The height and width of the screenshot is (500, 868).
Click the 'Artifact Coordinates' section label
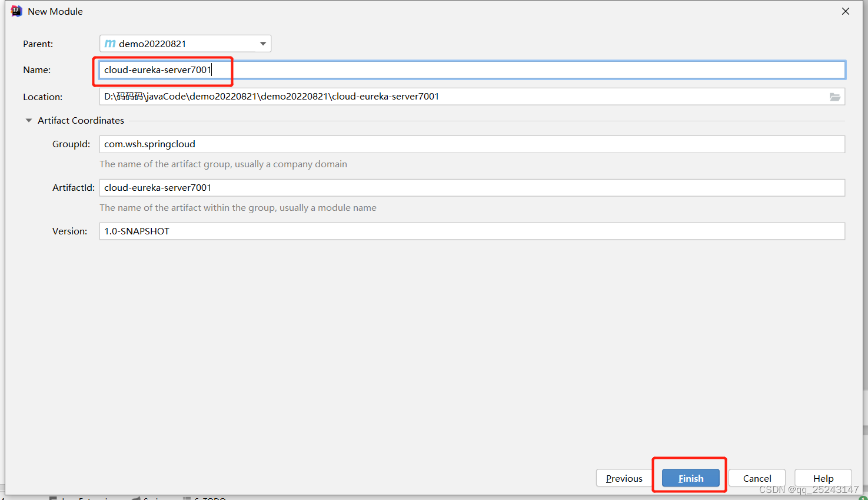tap(81, 120)
